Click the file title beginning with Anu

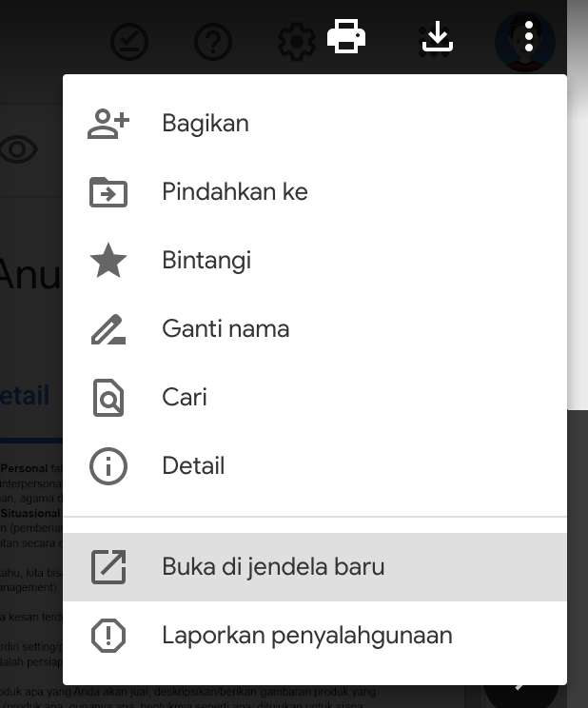click(x=30, y=275)
